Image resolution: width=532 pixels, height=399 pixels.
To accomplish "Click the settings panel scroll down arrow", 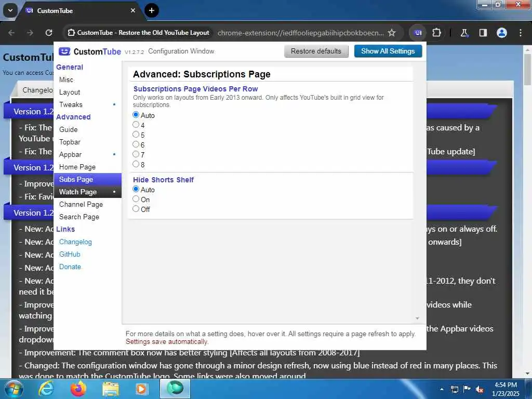I will (417, 318).
